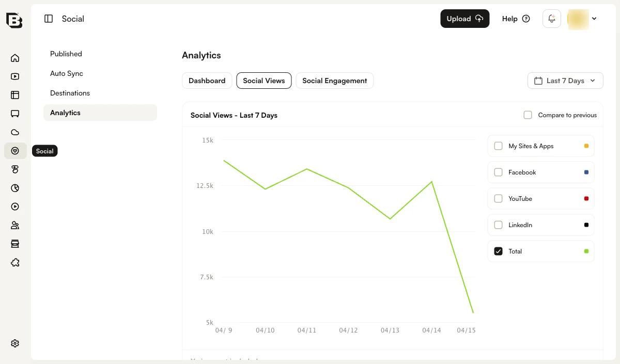This screenshot has height=364, width=620.
Task: Open the cloud icon in sidebar
Action: (15, 132)
